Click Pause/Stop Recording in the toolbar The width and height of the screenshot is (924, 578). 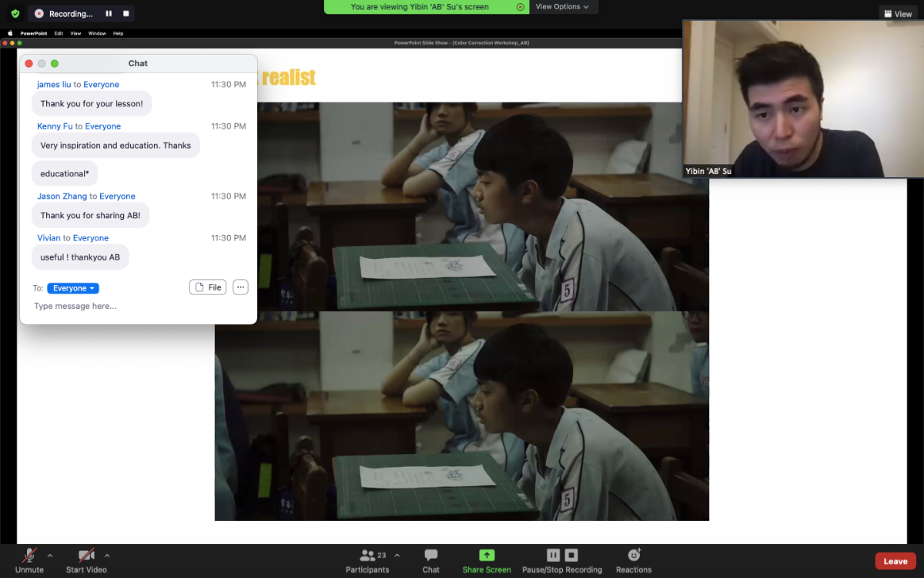tap(562, 560)
